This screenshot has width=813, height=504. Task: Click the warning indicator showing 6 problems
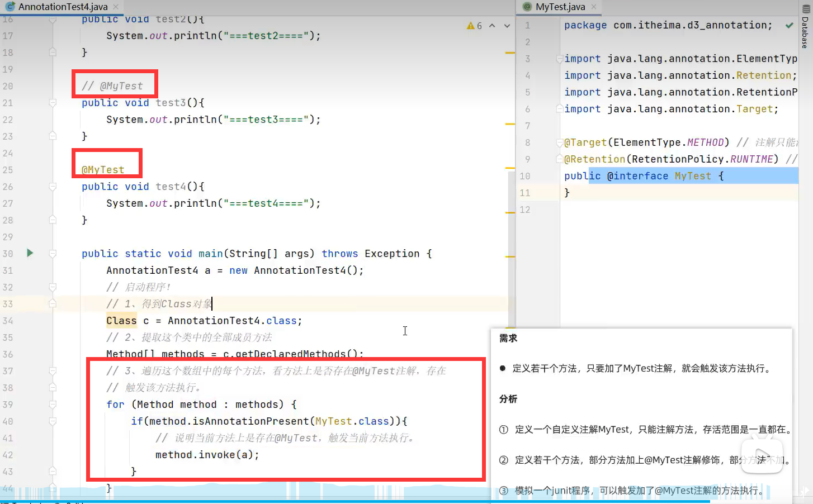tap(475, 26)
